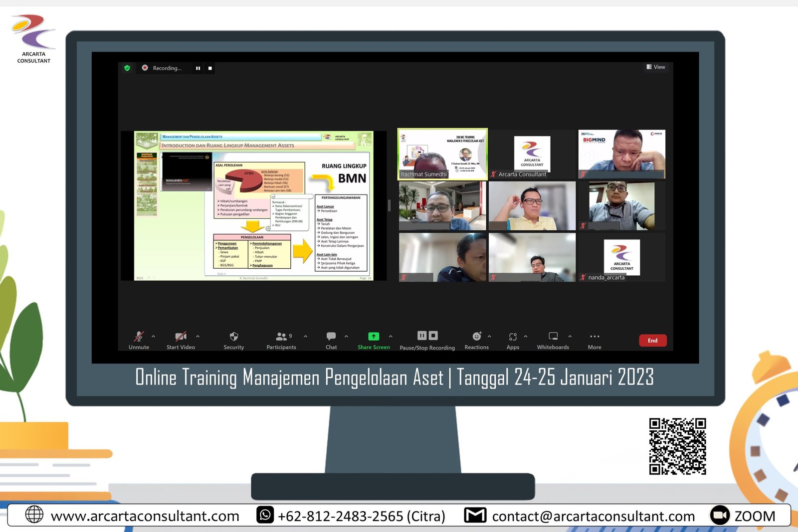
Task: Click the green encryption shield icon
Action: (x=127, y=68)
